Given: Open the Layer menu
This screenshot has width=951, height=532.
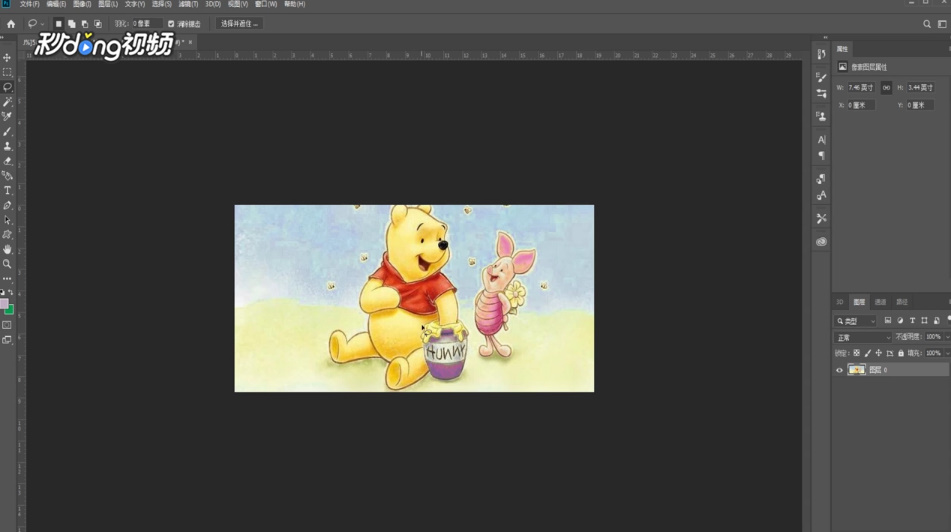Looking at the screenshot, I should click(108, 4).
